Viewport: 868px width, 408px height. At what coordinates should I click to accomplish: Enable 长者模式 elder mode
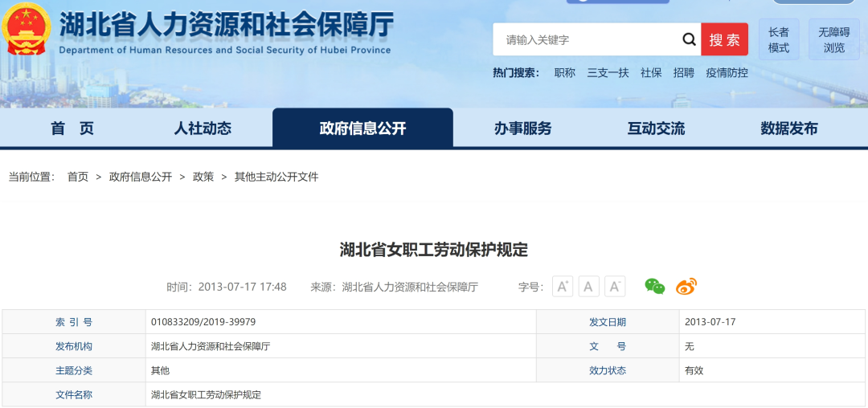pyautogui.click(x=778, y=39)
